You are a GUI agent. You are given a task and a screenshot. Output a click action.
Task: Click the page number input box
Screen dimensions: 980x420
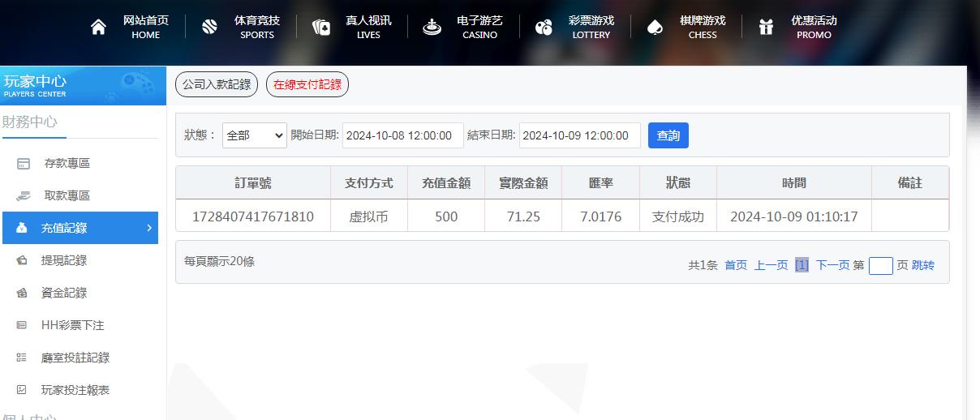(880, 265)
